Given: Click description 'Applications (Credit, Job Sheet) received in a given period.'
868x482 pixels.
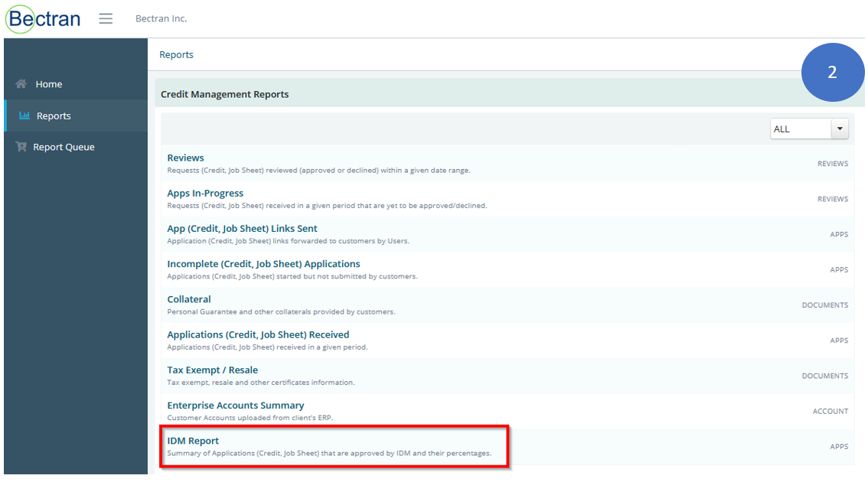Looking at the screenshot, I should [x=267, y=347].
